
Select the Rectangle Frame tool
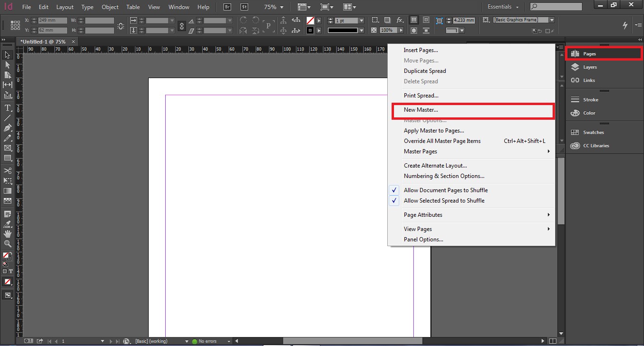click(x=8, y=148)
